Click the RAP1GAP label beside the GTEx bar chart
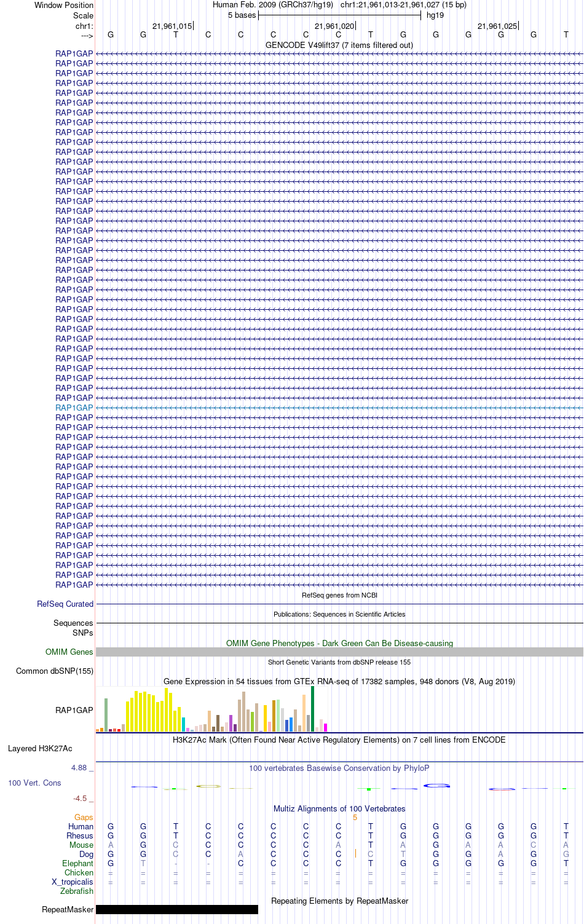The image size is (584, 924). (74, 710)
